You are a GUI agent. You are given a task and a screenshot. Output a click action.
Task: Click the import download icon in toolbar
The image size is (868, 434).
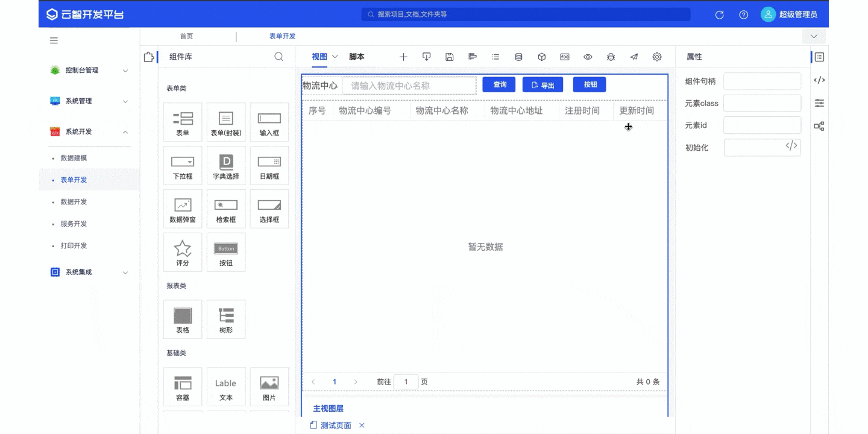[426, 57]
